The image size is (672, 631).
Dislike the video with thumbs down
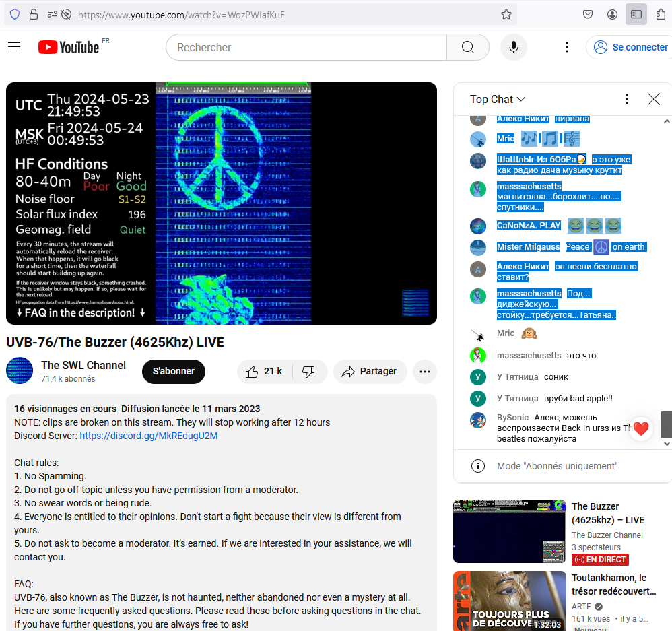[308, 371]
